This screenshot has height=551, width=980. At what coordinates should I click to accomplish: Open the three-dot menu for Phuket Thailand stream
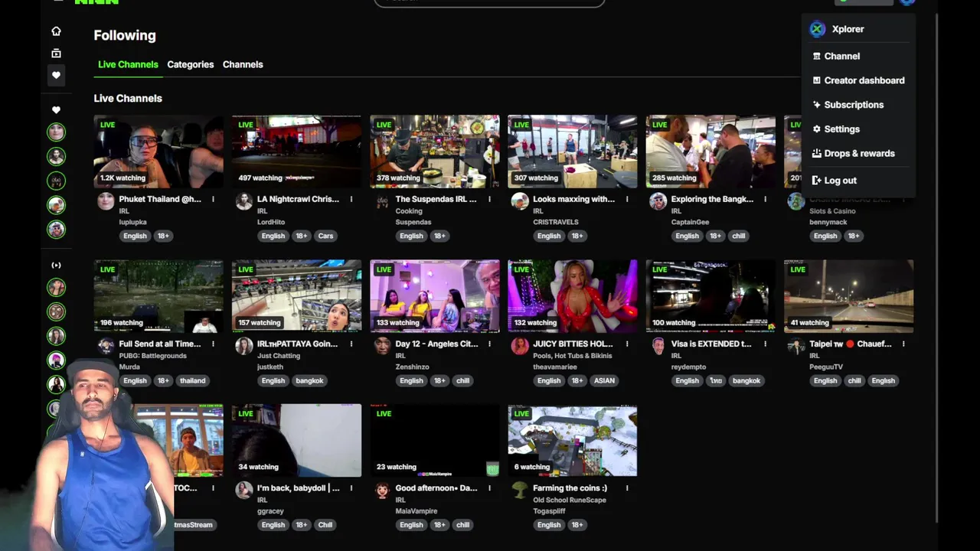pos(213,199)
